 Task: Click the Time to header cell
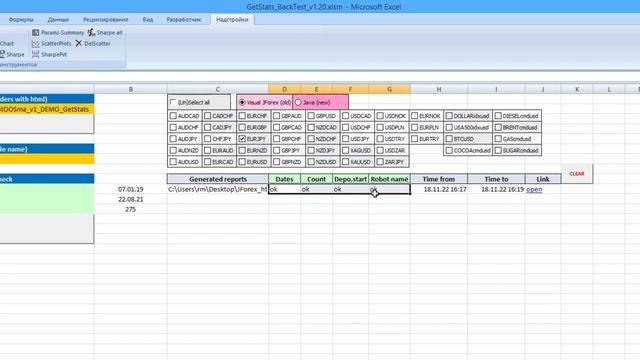coord(496,179)
